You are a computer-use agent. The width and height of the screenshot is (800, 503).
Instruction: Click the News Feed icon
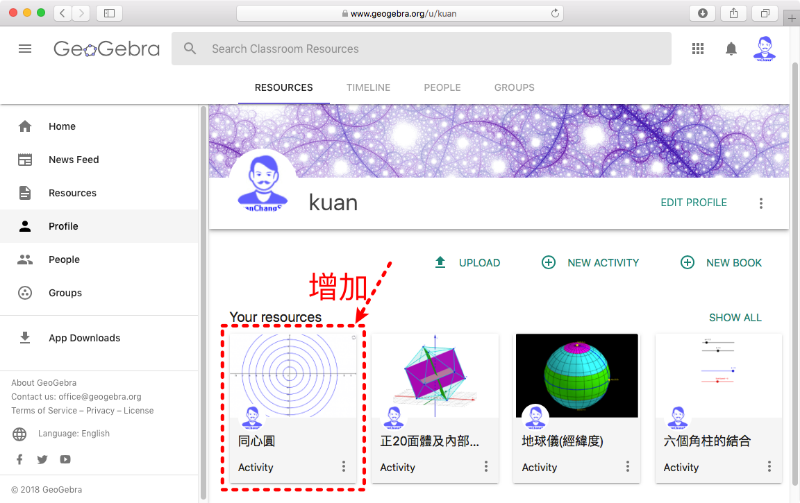[25, 160]
